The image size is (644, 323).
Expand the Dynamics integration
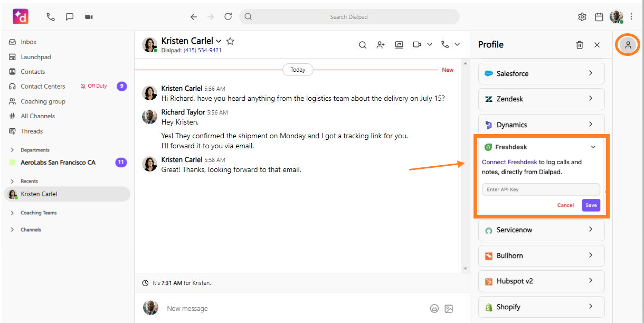542,125
